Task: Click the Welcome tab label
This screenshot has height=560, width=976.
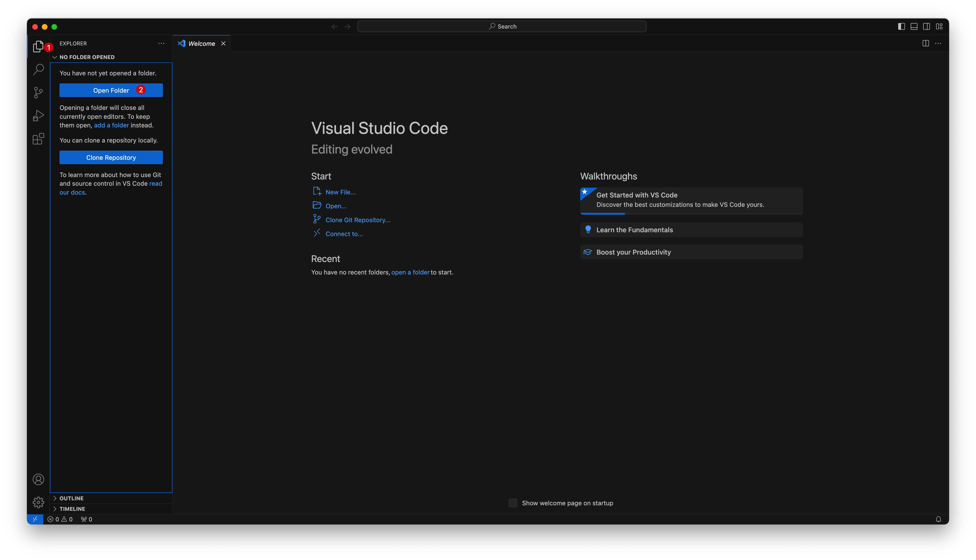Action: click(201, 43)
